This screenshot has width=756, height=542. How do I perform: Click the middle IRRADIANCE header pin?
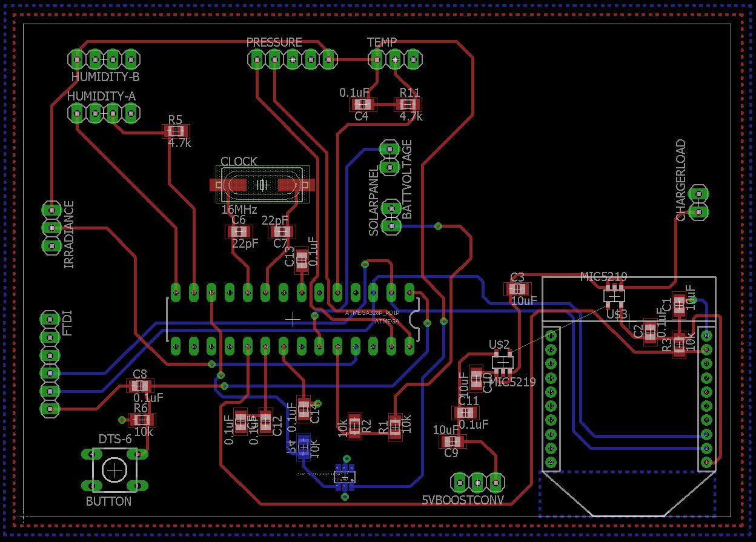click(x=52, y=228)
